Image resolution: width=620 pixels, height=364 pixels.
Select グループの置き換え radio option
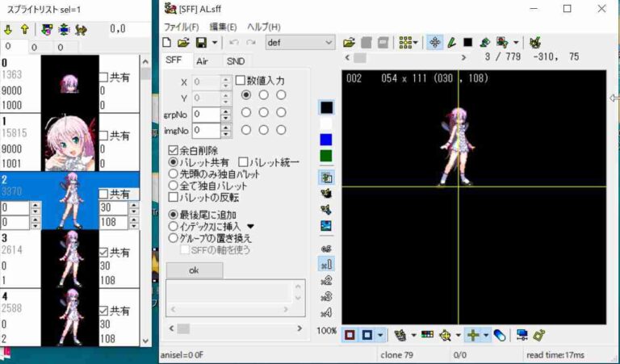(173, 238)
